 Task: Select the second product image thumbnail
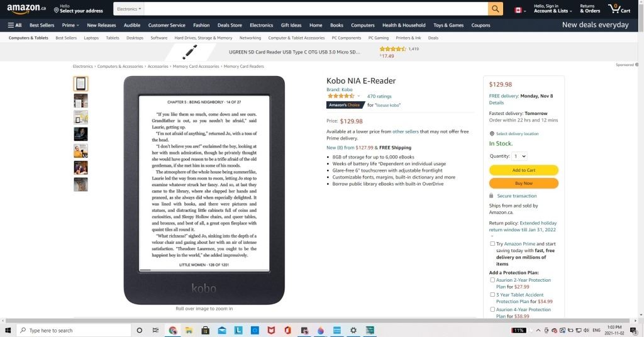point(80,101)
